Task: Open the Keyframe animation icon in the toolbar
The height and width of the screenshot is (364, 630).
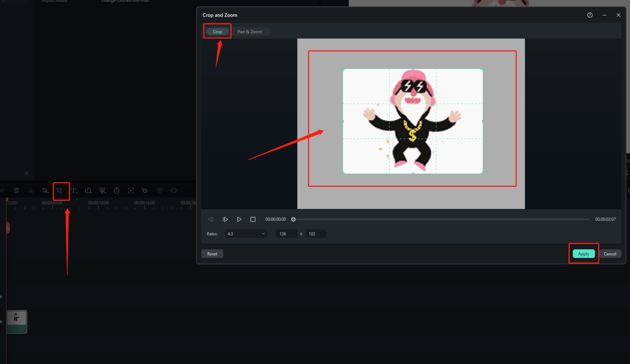Action: 145,190
